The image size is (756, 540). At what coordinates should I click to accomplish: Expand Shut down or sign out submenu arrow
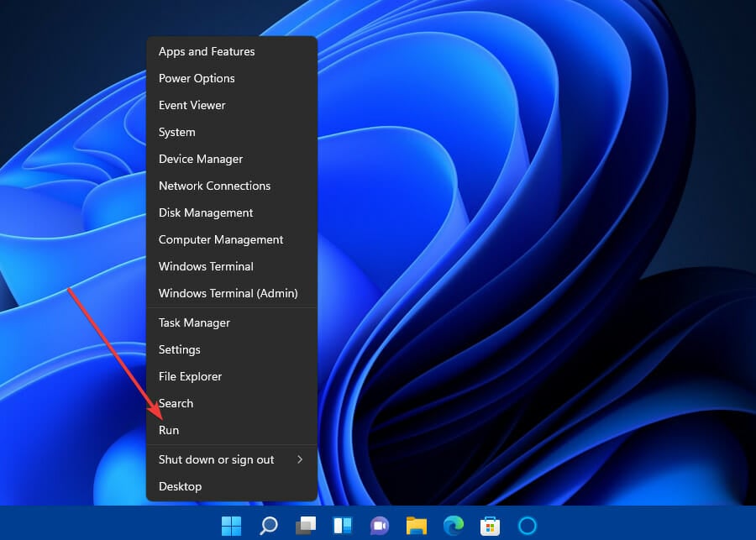pos(300,459)
